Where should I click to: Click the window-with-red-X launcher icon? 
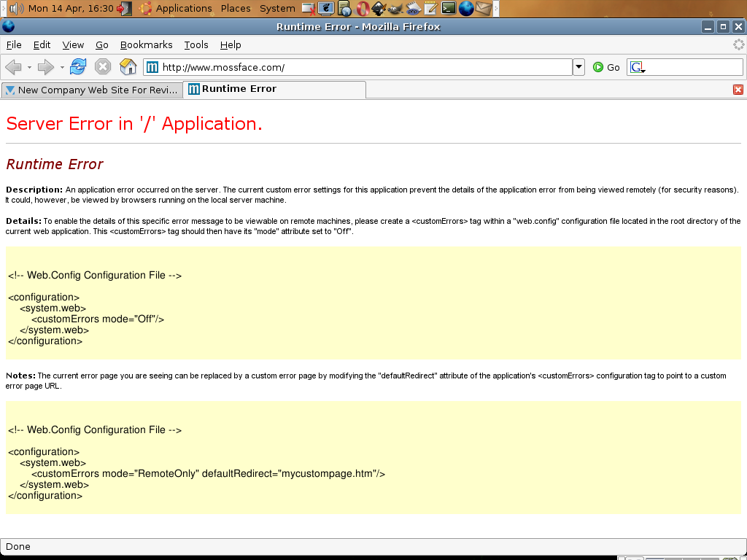(x=309, y=8)
